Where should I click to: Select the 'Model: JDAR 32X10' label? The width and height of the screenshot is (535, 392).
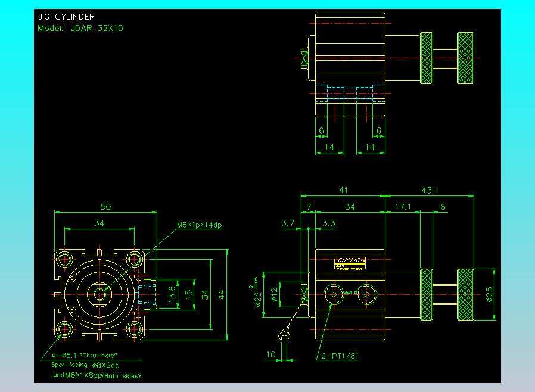click(x=80, y=29)
